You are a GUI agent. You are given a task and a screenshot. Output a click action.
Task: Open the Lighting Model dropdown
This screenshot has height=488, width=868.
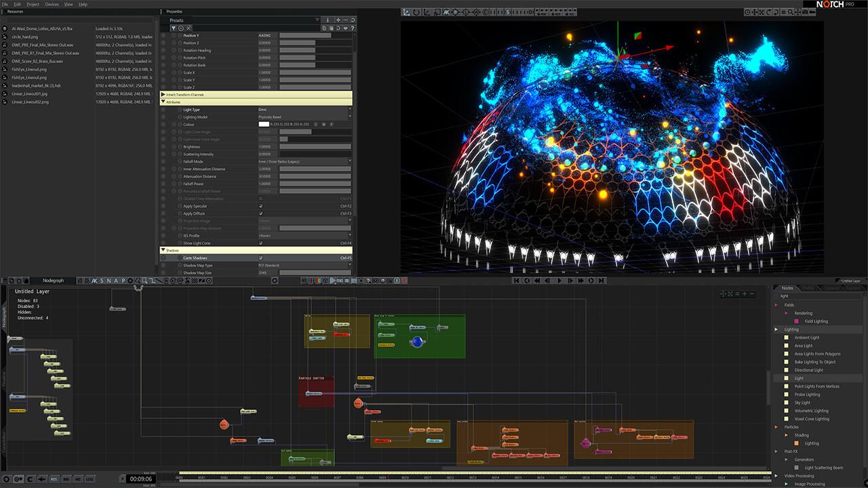pyautogui.click(x=305, y=117)
